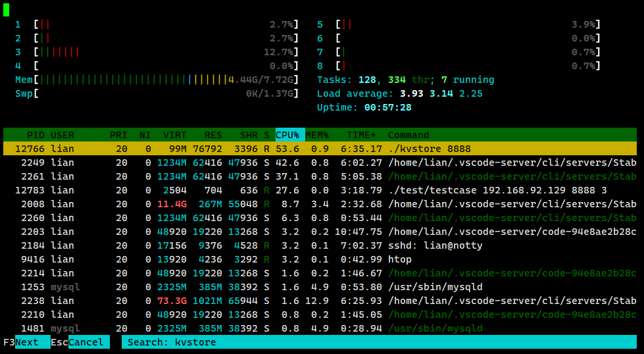This screenshot has height=354, width=644.
Task: Click CPU 3 usage meter
Action: [157, 52]
